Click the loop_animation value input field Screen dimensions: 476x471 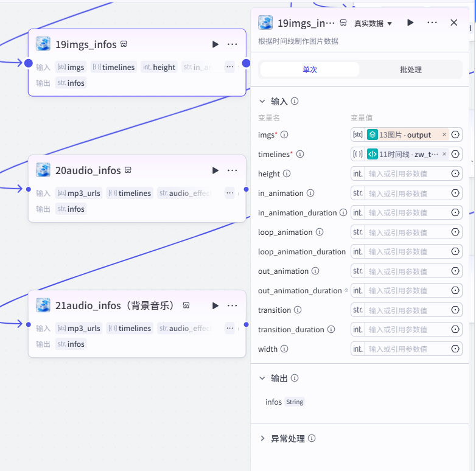[407, 232]
